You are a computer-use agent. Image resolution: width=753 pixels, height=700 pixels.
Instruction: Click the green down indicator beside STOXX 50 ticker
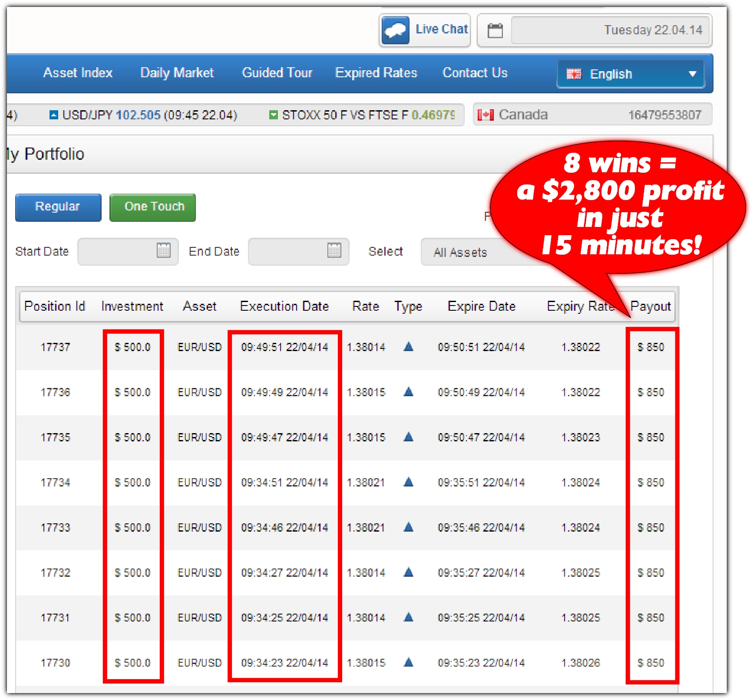point(273,115)
